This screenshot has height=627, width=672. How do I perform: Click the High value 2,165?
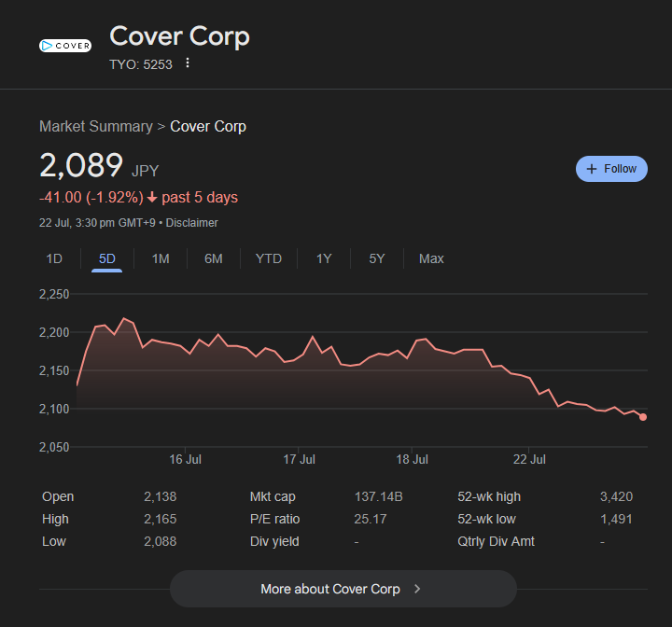161,519
